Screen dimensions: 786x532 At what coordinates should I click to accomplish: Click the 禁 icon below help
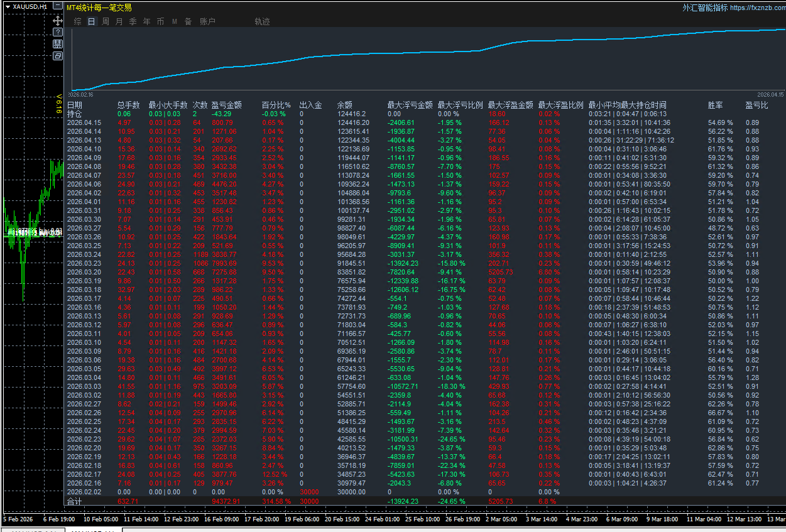(x=57, y=43)
